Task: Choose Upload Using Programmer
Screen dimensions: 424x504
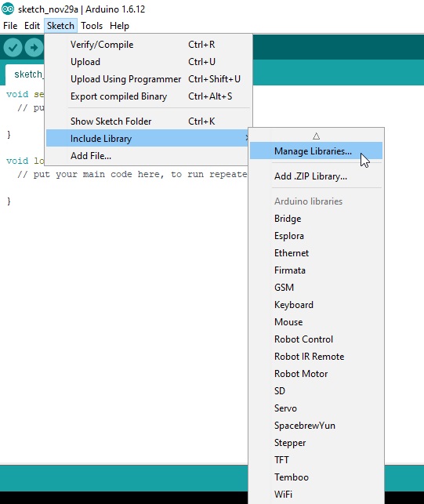Action: coord(148,79)
